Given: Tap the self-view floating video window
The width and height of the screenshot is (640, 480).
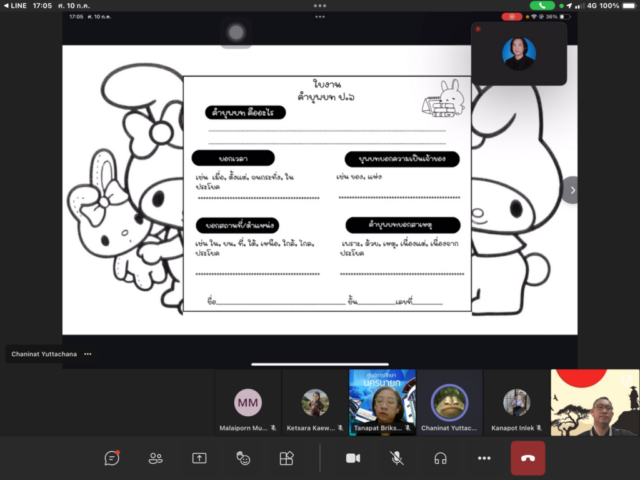Looking at the screenshot, I should (x=519, y=53).
